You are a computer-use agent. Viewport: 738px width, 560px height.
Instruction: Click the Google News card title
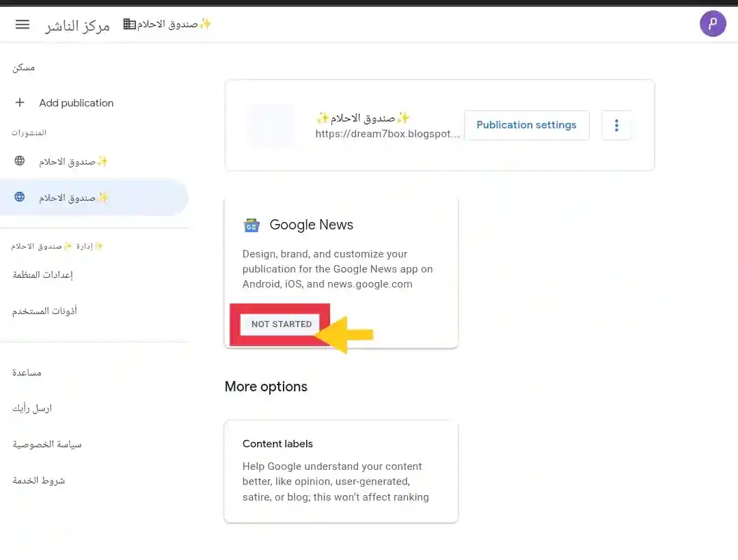coord(311,225)
